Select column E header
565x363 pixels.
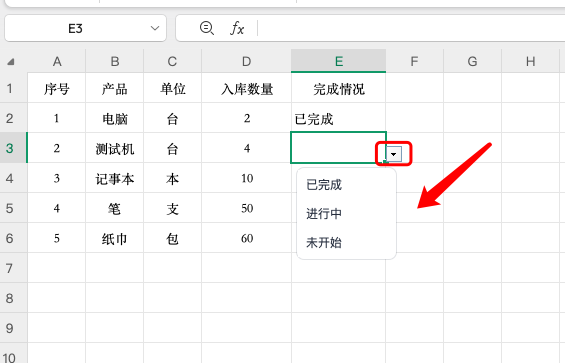coord(338,61)
